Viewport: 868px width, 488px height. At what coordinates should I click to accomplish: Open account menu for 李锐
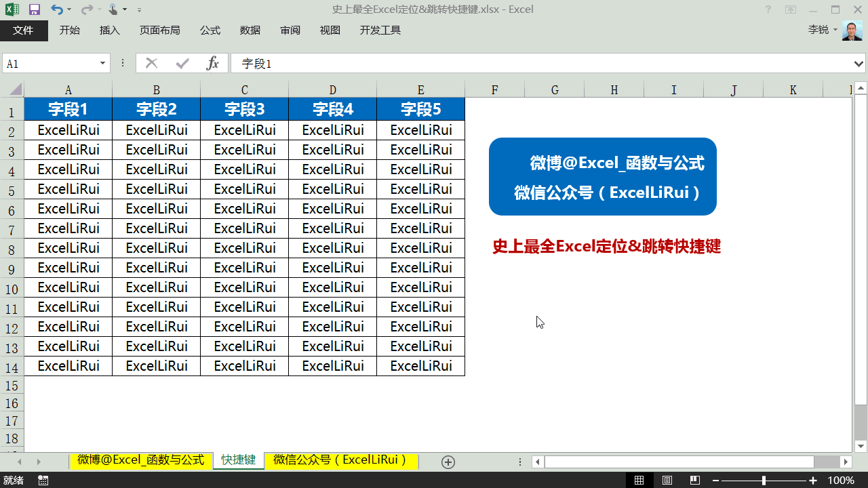pyautogui.click(x=823, y=30)
